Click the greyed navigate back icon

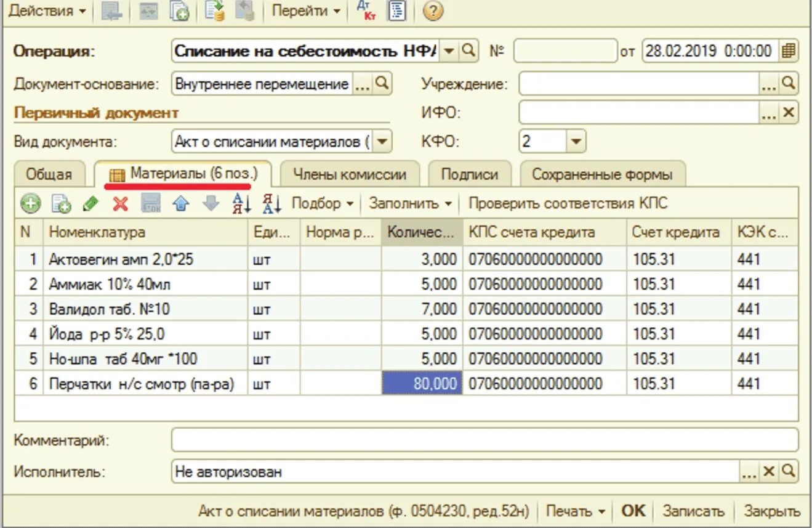[x=111, y=12]
